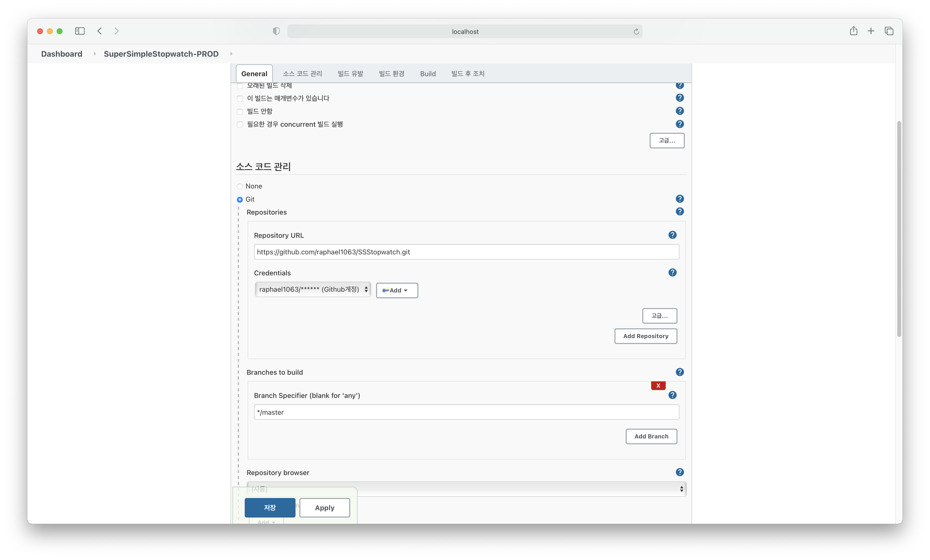Viewport: 930px width, 560px height.
Task: Switch to the Build tab
Action: point(428,73)
